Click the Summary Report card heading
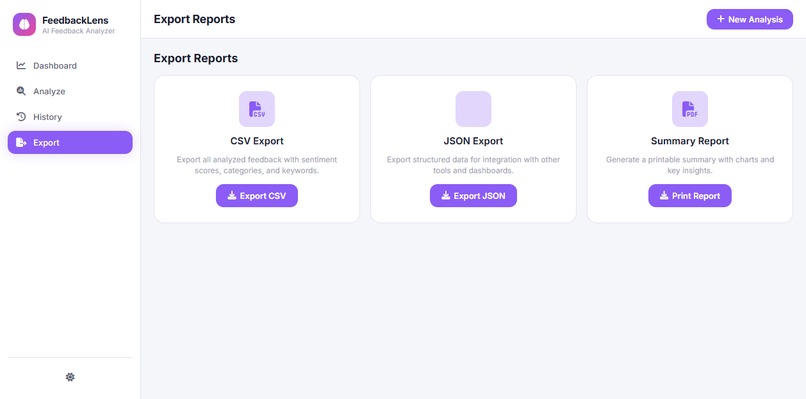The image size is (806, 399). tap(690, 141)
